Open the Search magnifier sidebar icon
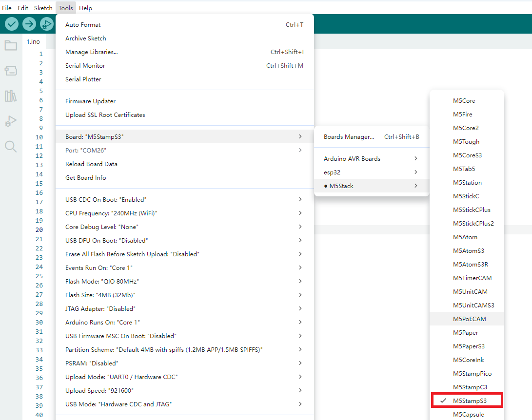The height and width of the screenshot is (420, 532). click(x=11, y=147)
